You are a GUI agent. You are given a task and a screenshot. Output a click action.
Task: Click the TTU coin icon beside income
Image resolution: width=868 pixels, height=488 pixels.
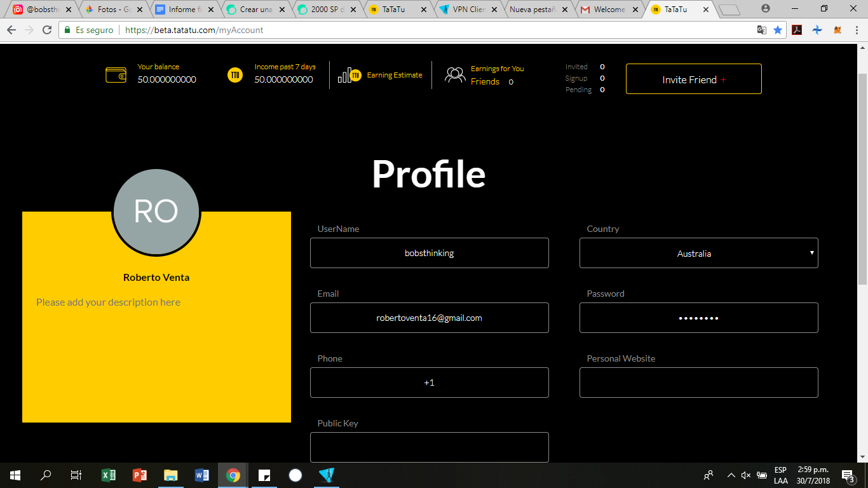point(235,74)
